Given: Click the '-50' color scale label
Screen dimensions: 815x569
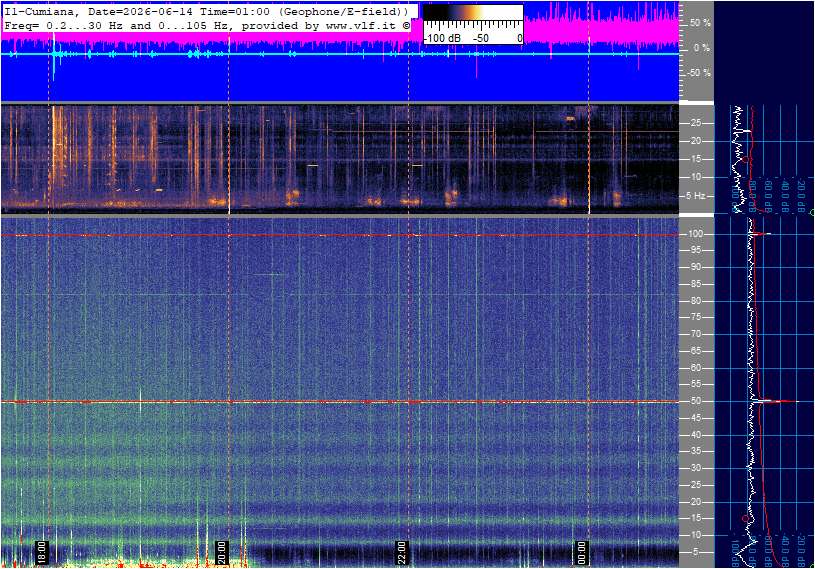Looking at the screenshot, I should [x=481, y=38].
